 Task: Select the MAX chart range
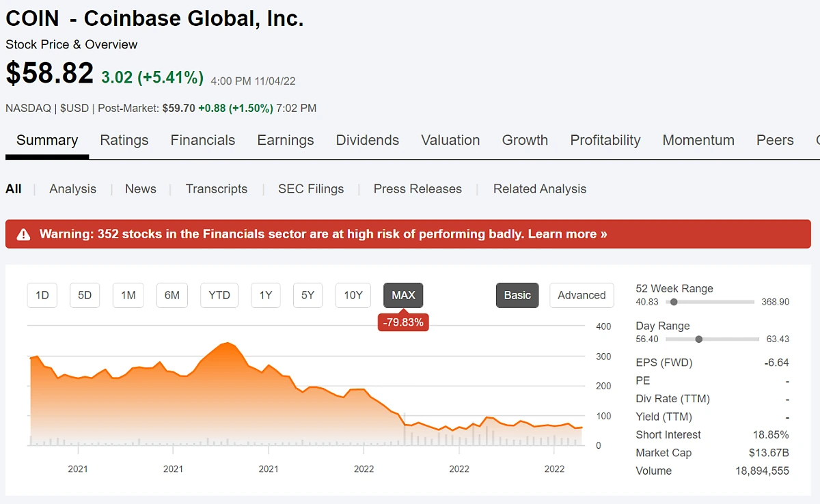pyautogui.click(x=403, y=295)
